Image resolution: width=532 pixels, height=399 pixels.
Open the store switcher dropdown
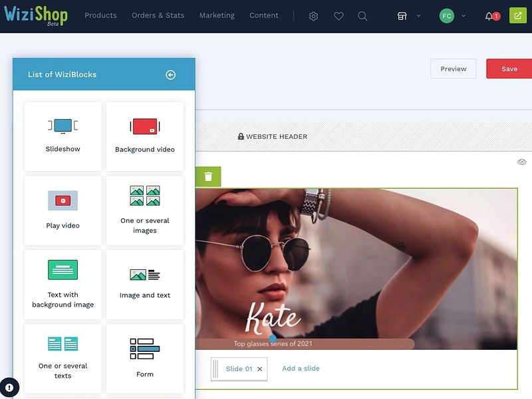tap(406, 15)
